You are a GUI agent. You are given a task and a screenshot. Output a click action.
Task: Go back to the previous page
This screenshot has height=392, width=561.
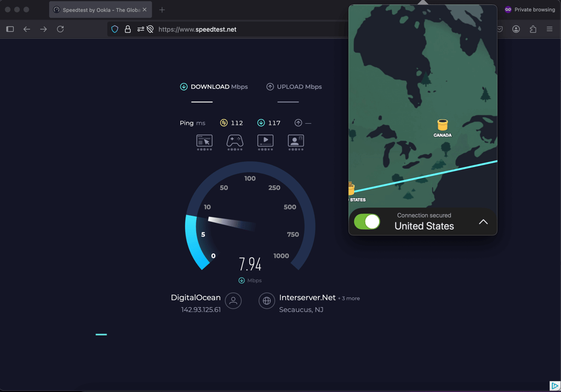(x=27, y=29)
